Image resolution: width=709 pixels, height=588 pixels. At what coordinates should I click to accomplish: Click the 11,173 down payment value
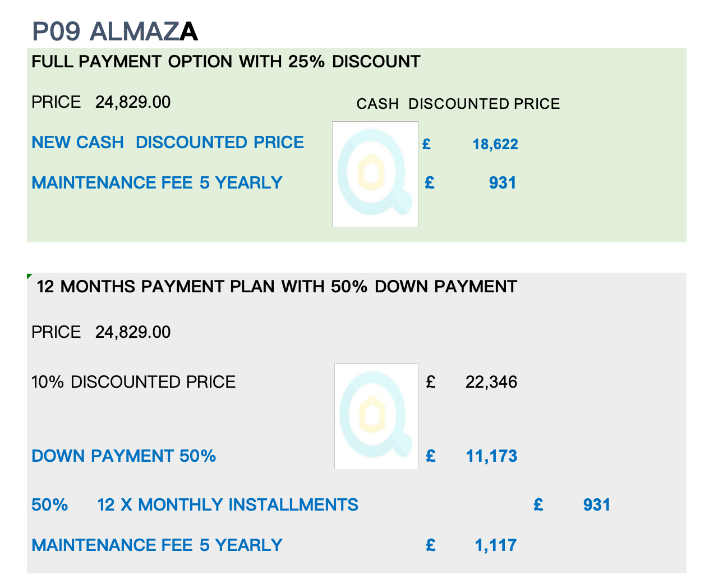pos(491,456)
